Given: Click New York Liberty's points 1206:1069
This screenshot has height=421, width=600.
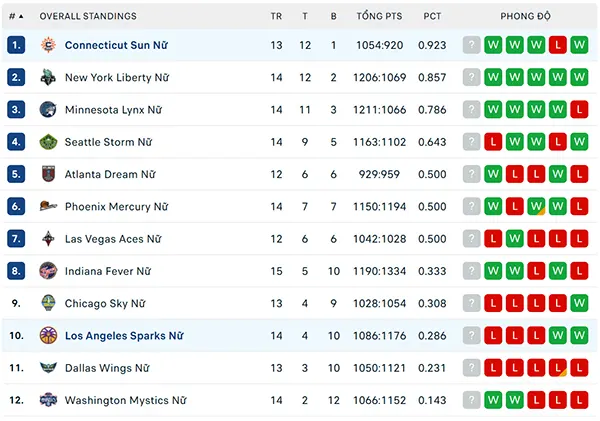Looking at the screenshot, I should pyautogui.click(x=379, y=77).
